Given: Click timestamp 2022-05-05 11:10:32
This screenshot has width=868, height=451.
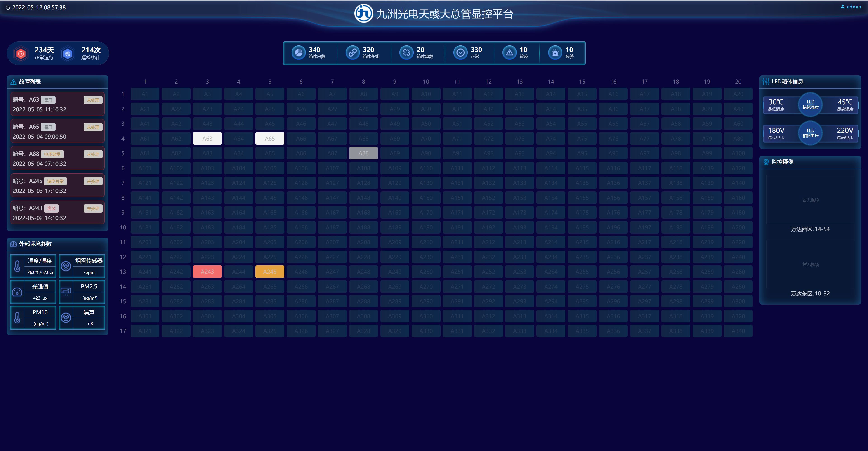Looking at the screenshot, I should (39, 110).
